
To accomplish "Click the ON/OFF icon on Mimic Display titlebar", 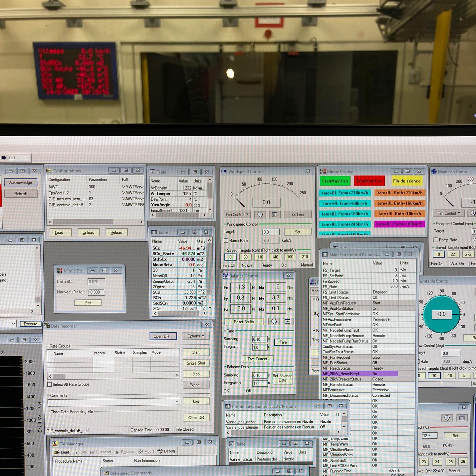I will pyautogui.click(x=323, y=172).
